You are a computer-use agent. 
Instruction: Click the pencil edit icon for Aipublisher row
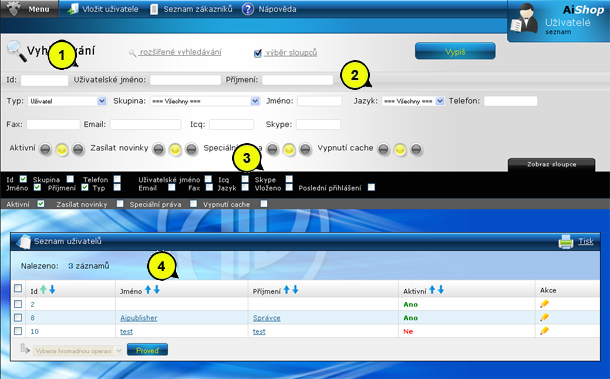pyautogui.click(x=544, y=317)
